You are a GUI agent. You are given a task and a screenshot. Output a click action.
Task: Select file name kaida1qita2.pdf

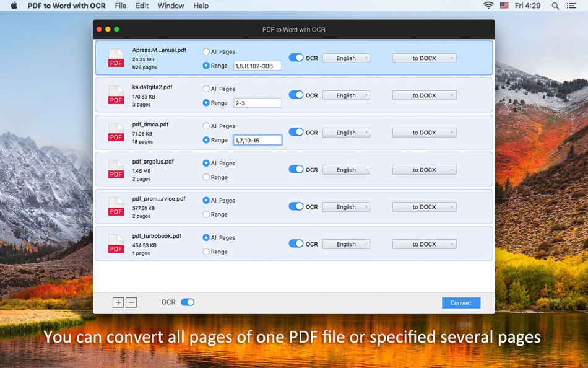pyautogui.click(x=152, y=87)
